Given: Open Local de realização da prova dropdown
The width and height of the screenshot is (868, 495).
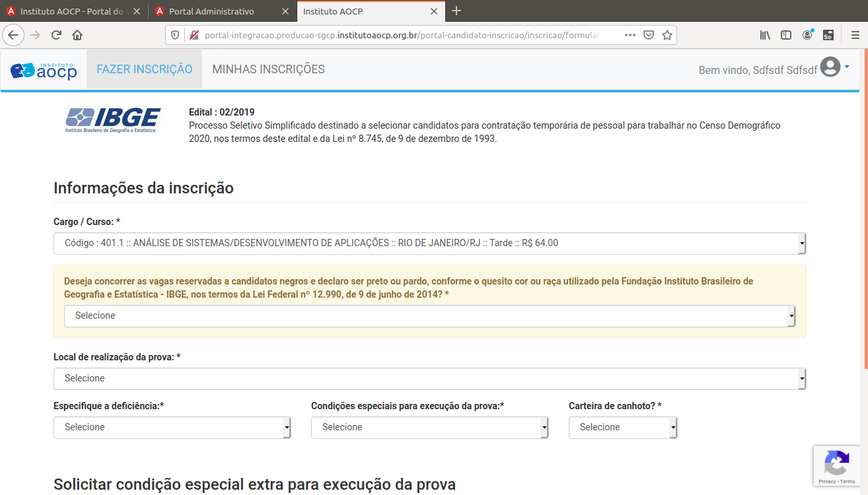Looking at the screenshot, I should click(x=429, y=378).
